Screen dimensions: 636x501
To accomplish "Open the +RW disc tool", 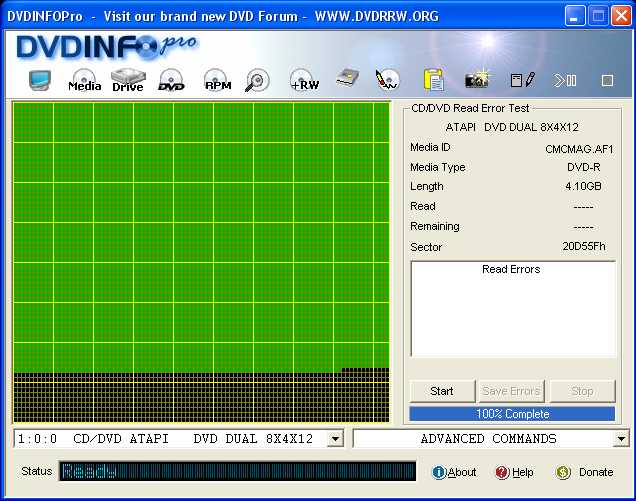I will click(304, 80).
